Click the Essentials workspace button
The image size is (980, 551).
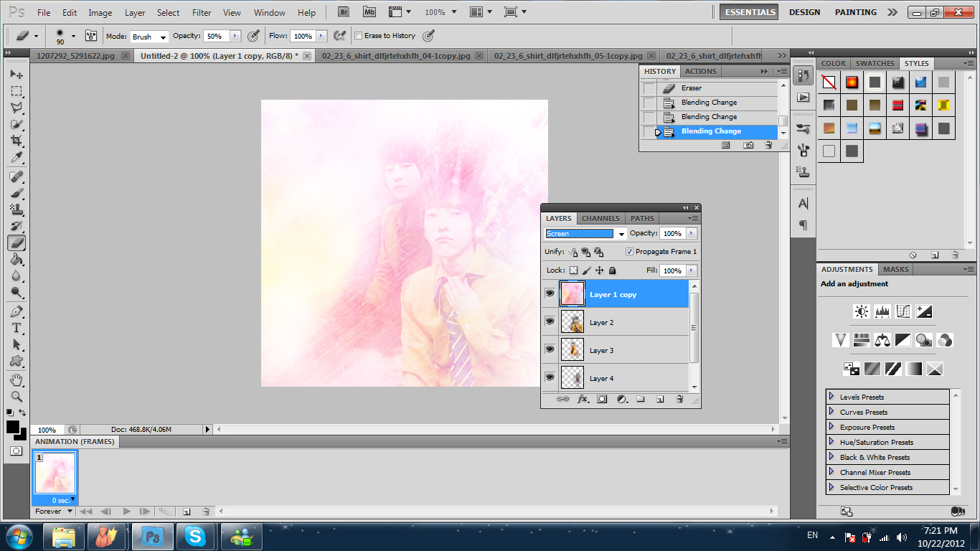pos(750,12)
